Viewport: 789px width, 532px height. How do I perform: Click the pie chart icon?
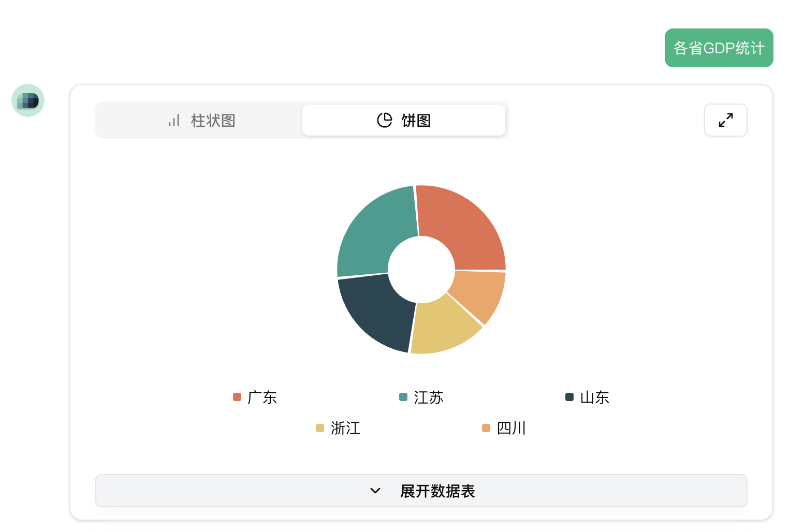pos(385,120)
